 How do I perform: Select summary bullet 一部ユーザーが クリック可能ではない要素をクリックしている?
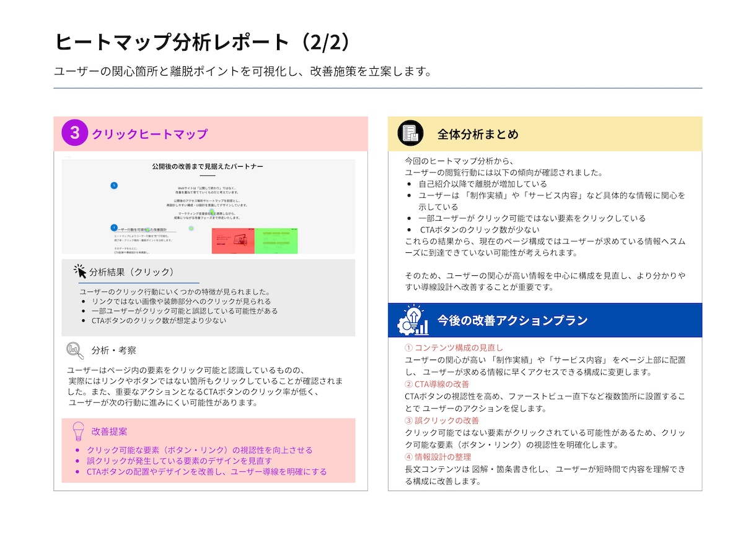532,218
